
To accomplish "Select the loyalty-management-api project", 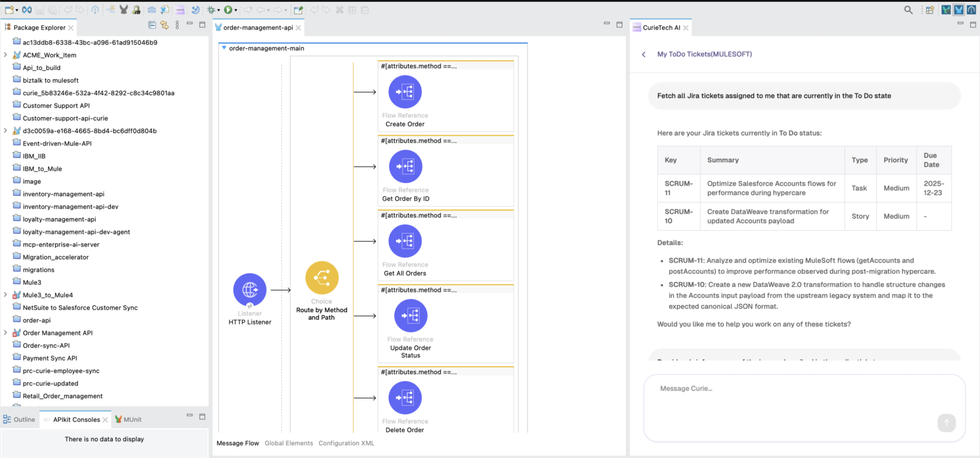I will (59, 219).
